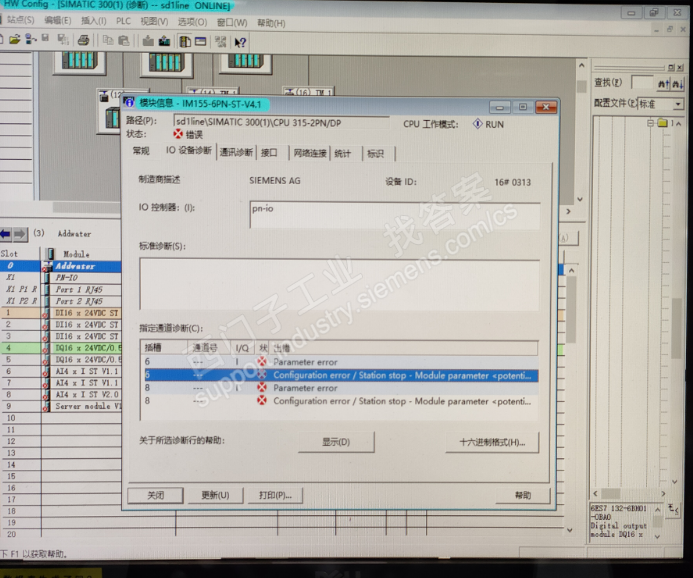Switch to the 标识 identification tab
The width and height of the screenshot is (693, 578).
[x=376, y=154]
